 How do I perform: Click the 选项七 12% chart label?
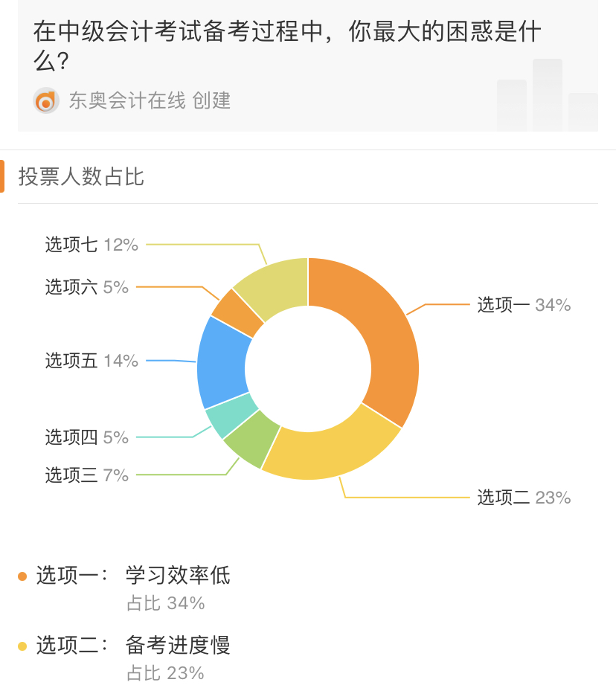coord(92,244)
